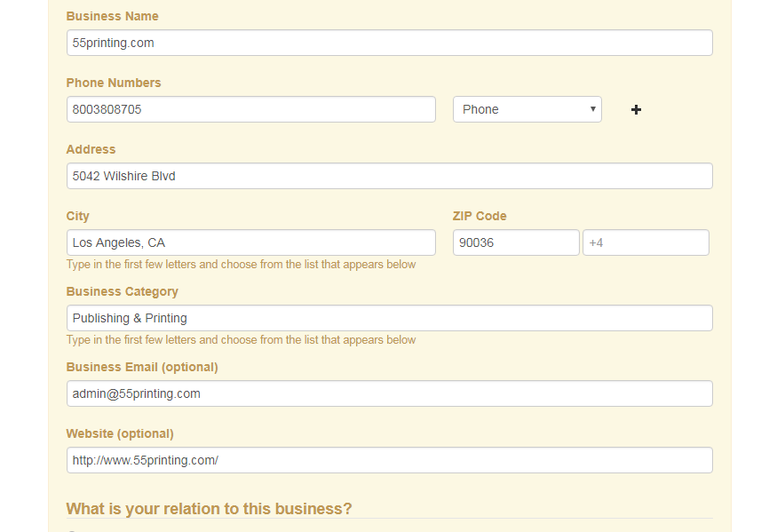The image size is (777, 532).
Task: Focus the phone number field with 8003808705
Action: click(250, 109)
